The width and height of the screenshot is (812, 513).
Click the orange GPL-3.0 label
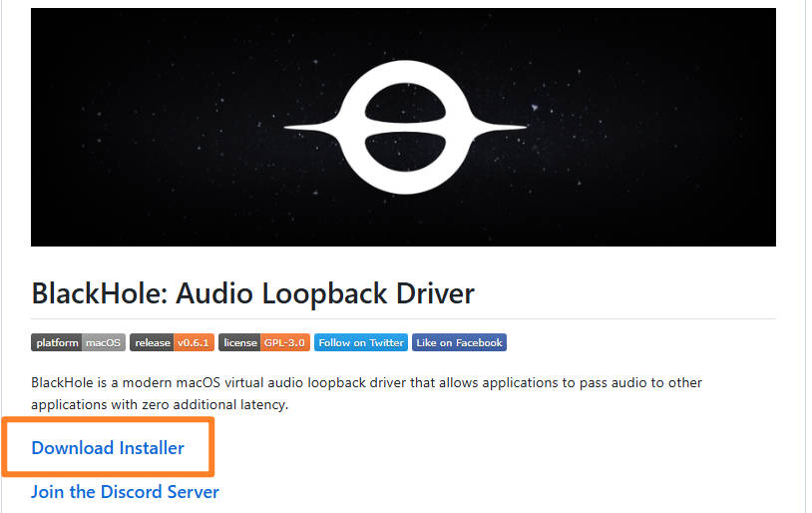click(x=284, y=342)
